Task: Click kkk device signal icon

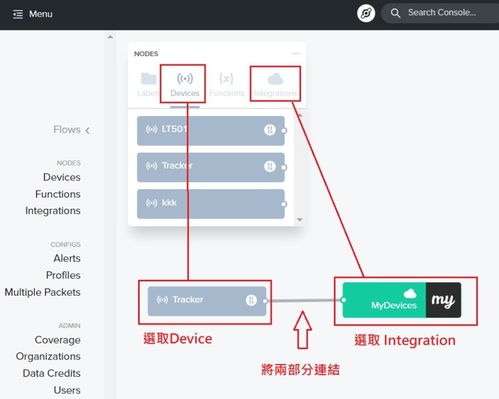Action: tap(151, 203)
